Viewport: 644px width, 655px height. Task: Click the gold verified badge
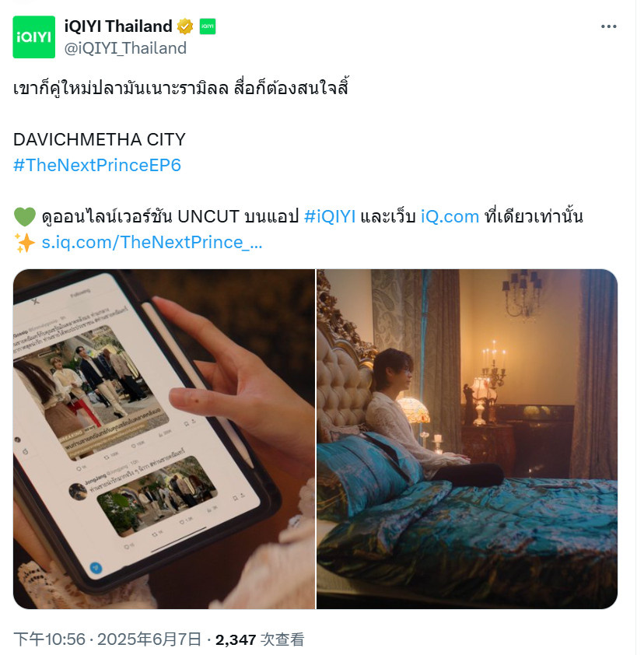coord(184,26)
